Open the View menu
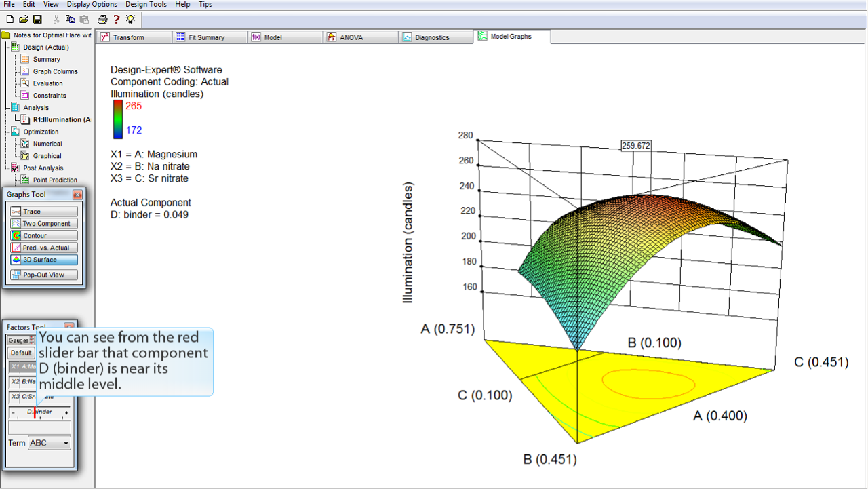The height and width of the screenshot is (489, 868). click(x=51, y=4)
